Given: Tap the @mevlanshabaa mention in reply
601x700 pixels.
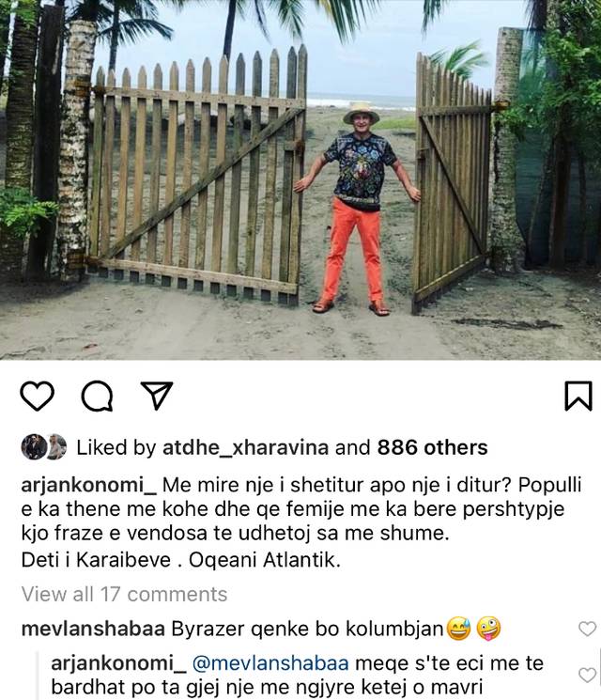Looking at the screenshot, I should pyautogui.click(x=270, y=663).
